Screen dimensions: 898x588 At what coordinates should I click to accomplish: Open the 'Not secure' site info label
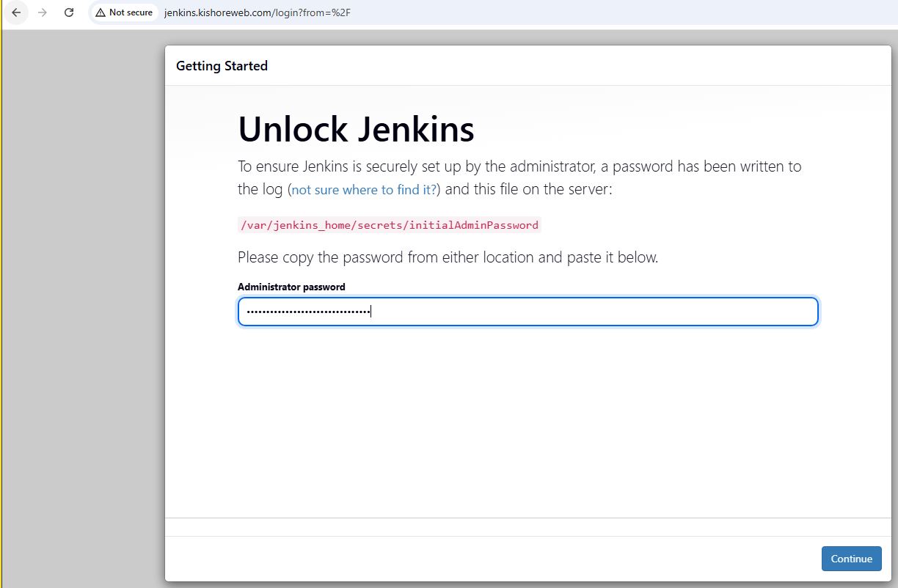[x=130, y=12]
